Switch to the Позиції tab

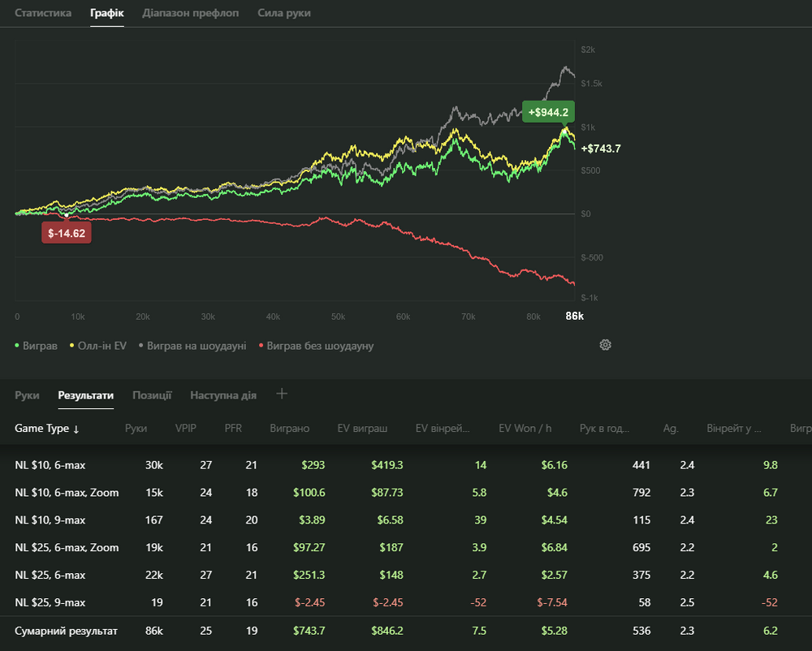152,395
